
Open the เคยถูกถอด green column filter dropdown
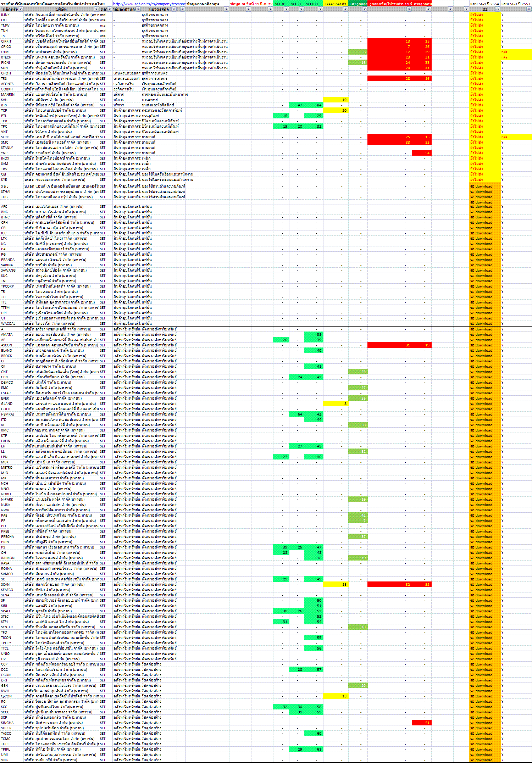[365, 9]
